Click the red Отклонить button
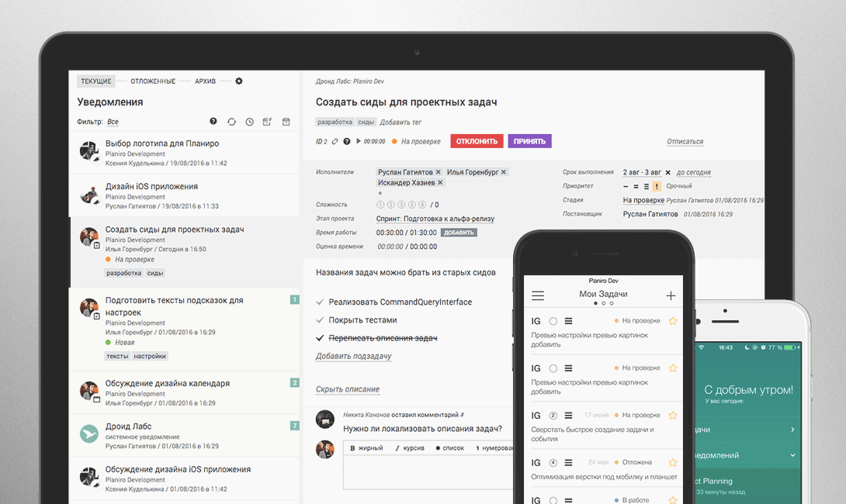The image size is (846, 504). tap(477, 141)
